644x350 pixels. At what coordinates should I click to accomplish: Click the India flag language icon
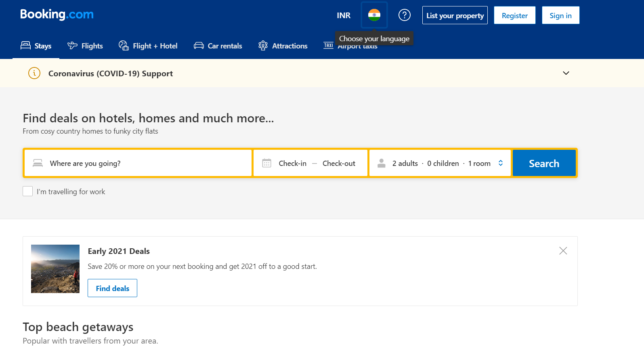pyautogui.click(x=374, y=15)
